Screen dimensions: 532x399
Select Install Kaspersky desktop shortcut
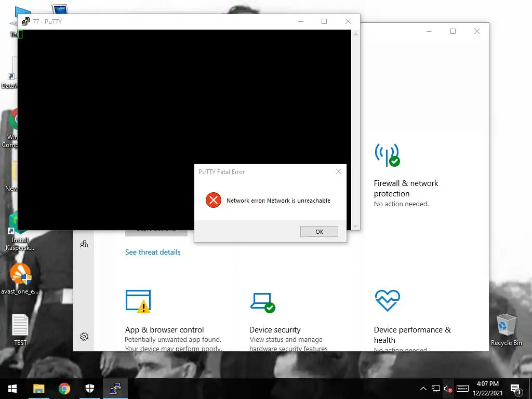tap(20, 232)
